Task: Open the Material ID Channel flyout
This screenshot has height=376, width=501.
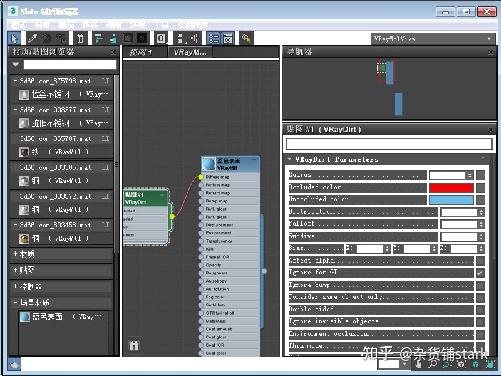Action: pyautogui.click(x=161, y=38)
